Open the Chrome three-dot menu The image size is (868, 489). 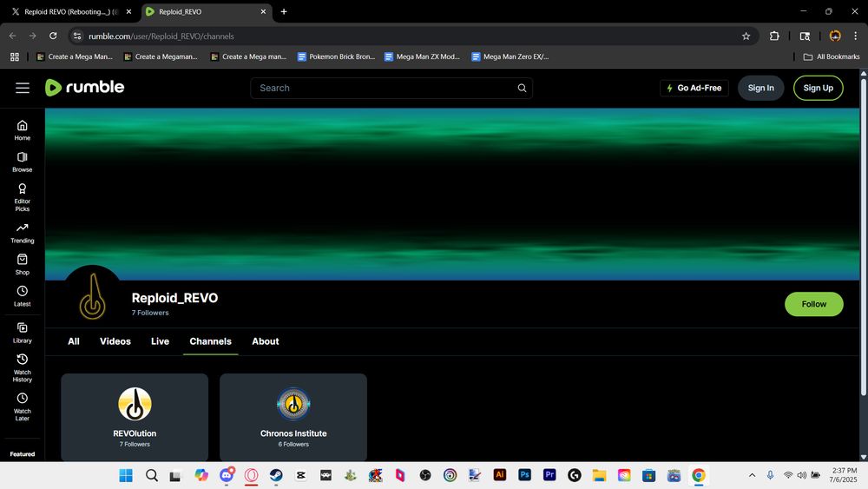click(855, 36)
